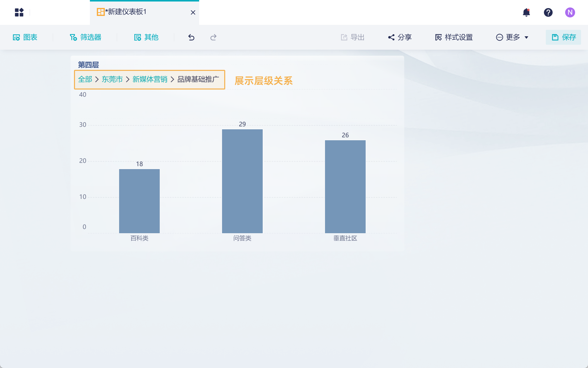Screen dimensions: 588x368
Task: Add a filter via 筛选器
Action: coord(85,37)
